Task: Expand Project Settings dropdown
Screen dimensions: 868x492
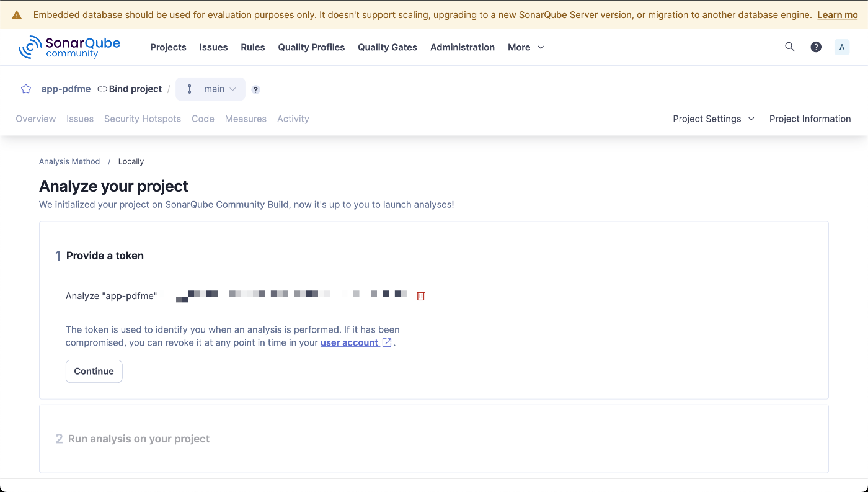Action: 714,119
